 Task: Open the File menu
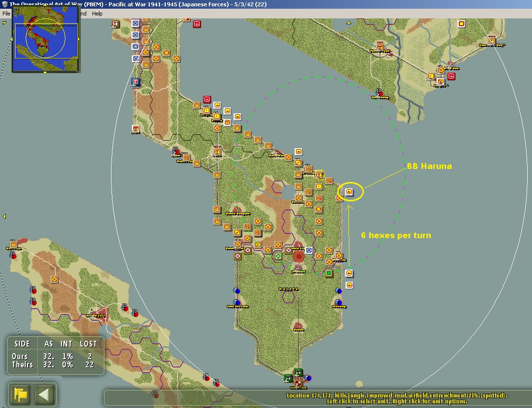point(6,14)
